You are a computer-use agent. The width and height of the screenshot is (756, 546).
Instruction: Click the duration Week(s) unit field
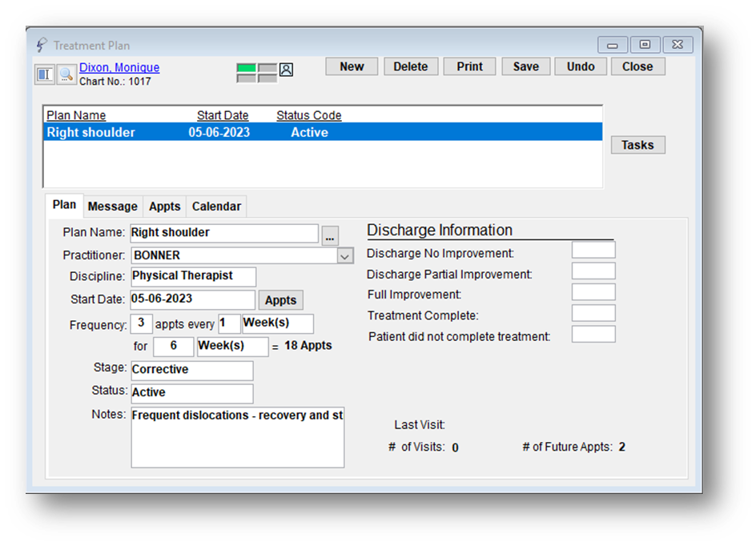[x=232, y=347]
